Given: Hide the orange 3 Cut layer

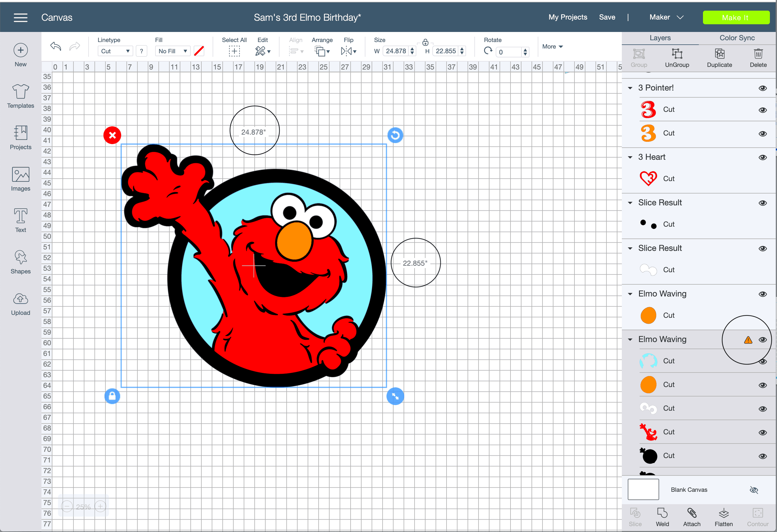Looking at the screenshot, I should (x=762, y=134).
